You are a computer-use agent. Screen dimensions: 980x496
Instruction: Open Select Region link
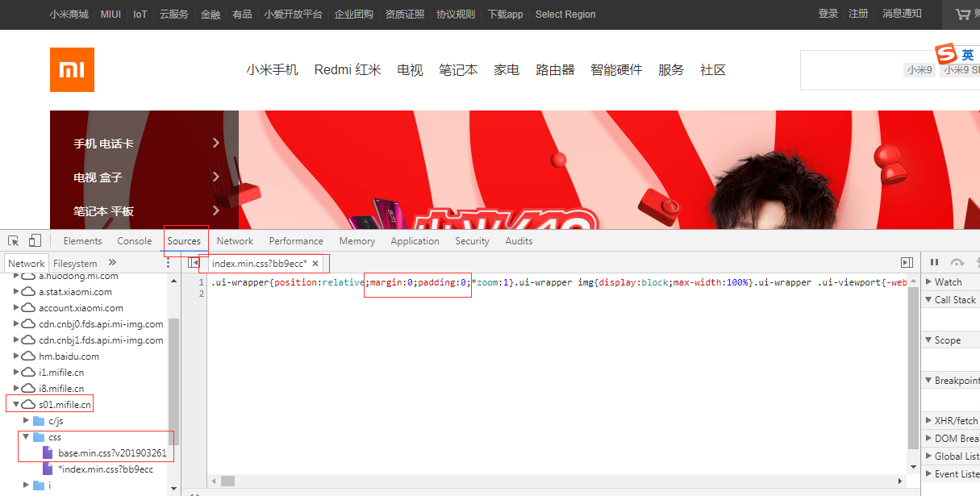coord(565,14)
